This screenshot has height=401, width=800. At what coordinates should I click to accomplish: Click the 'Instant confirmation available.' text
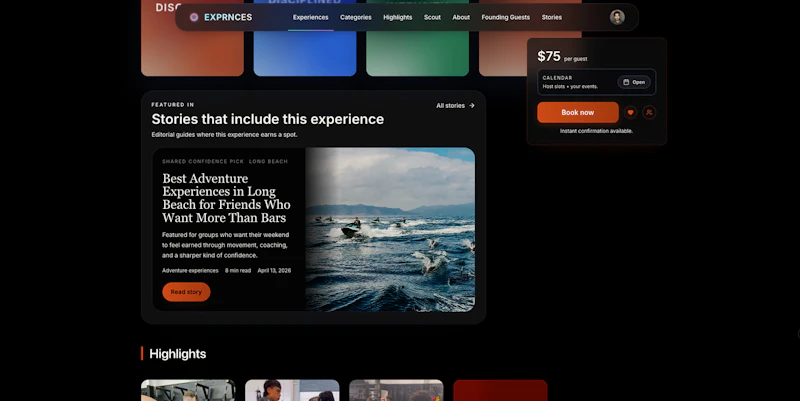coord(596,131)
